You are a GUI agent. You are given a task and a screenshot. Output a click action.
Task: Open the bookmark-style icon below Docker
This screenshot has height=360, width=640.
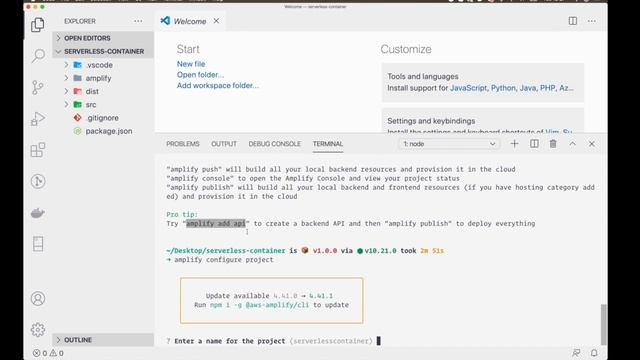38,244
